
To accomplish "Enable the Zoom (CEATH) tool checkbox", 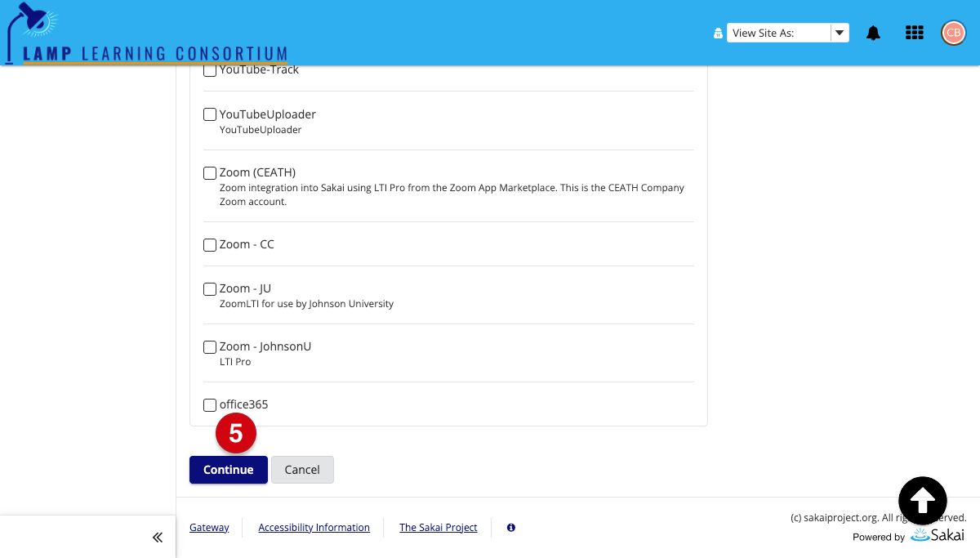I will (x=210, y=173).
